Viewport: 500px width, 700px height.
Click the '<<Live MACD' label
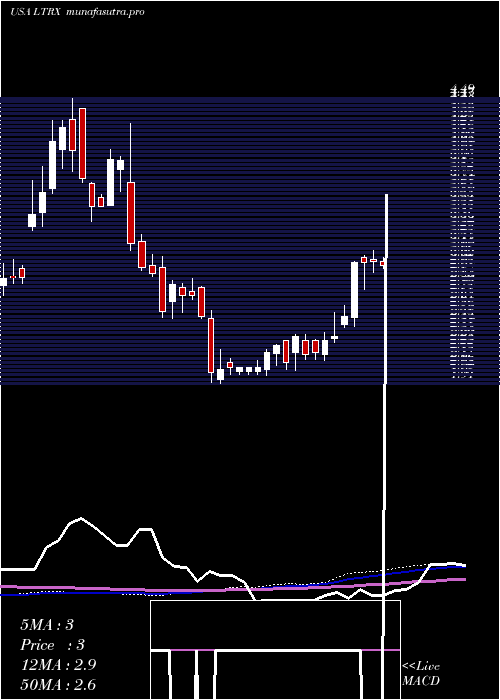tap(421, 674)
